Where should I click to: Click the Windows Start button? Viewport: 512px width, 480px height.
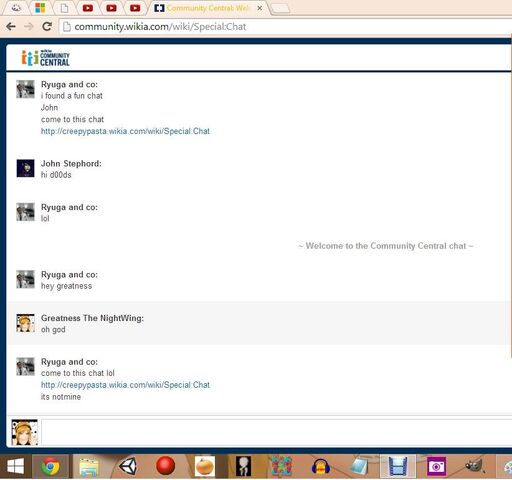[16, 466]
